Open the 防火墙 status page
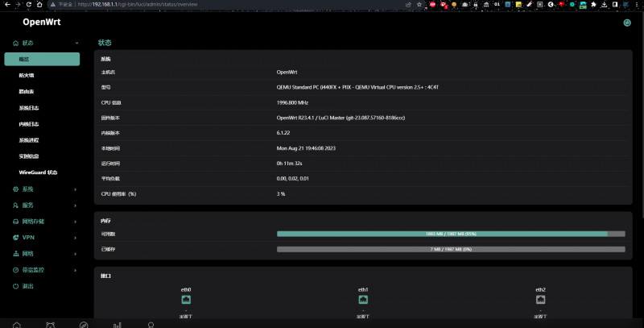 [27, 75]
